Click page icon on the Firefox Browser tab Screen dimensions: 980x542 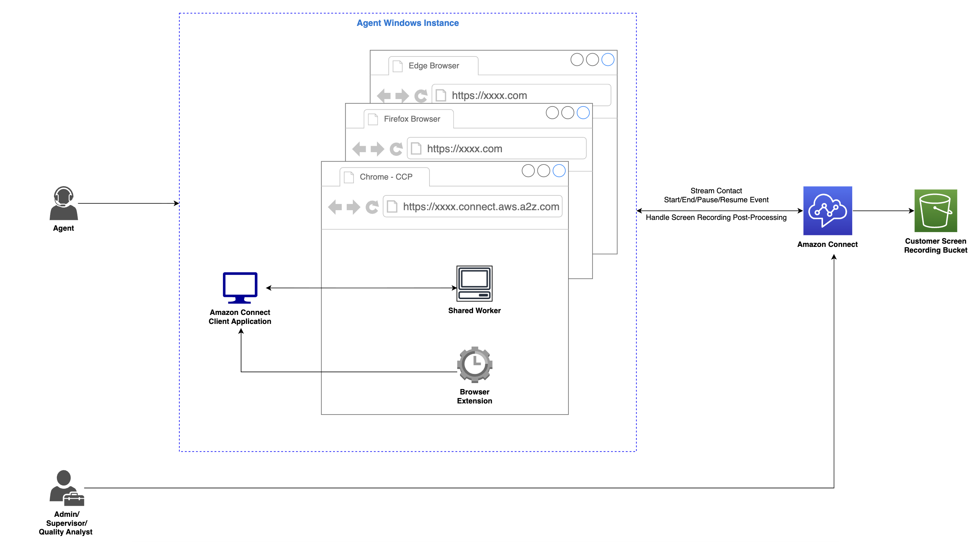(x=373, y=119)
